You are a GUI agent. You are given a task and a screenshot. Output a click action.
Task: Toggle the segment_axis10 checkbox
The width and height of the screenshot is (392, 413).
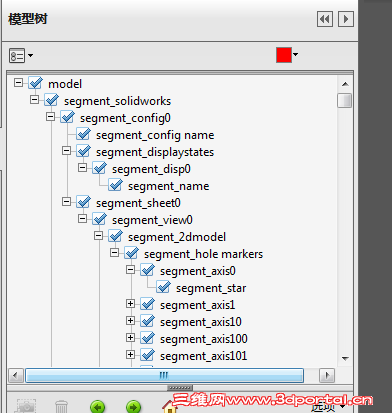(147, 321)
